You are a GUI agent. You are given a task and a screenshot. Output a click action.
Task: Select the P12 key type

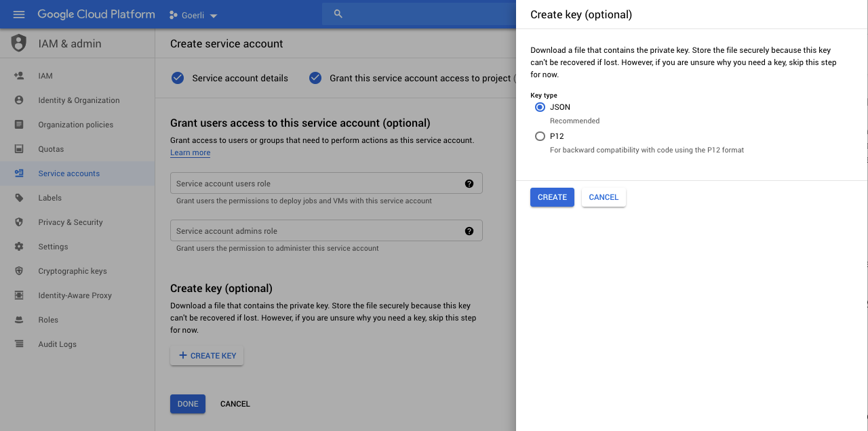click(x=540, y=136)
